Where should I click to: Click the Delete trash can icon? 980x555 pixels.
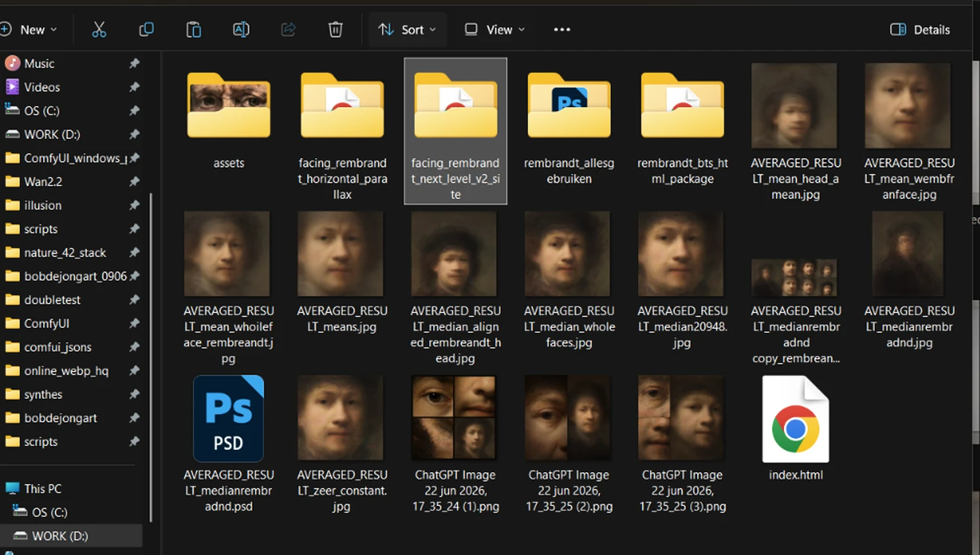(335, 29)
